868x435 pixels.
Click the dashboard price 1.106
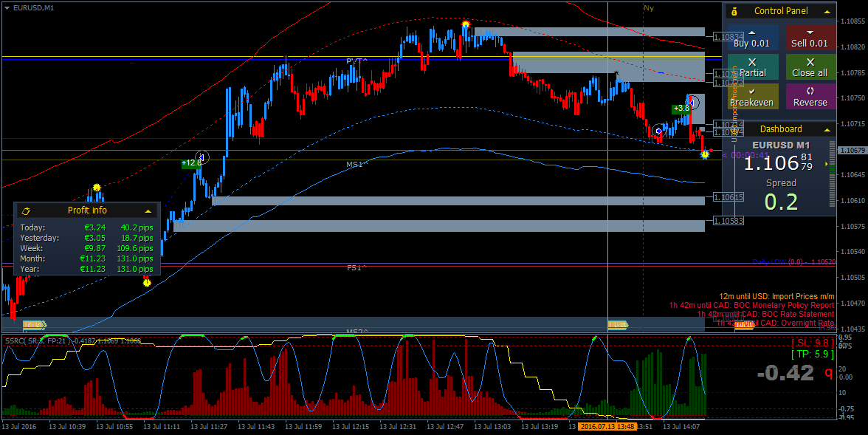coord(771,163)
